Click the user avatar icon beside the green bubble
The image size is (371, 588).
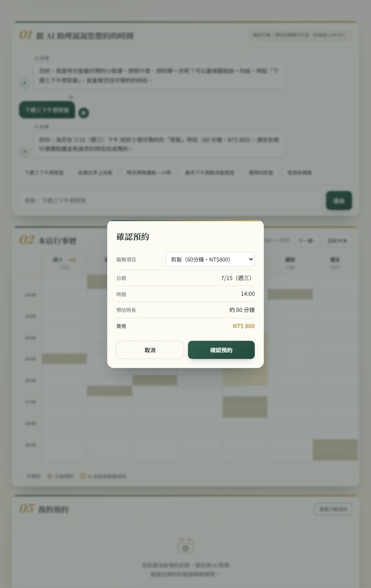point(84,113)
